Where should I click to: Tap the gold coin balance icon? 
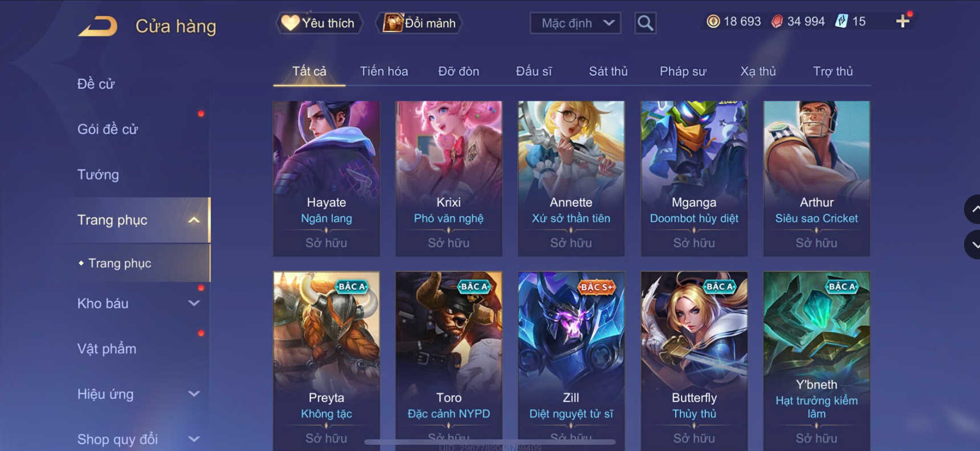click(x=713, y=22)
